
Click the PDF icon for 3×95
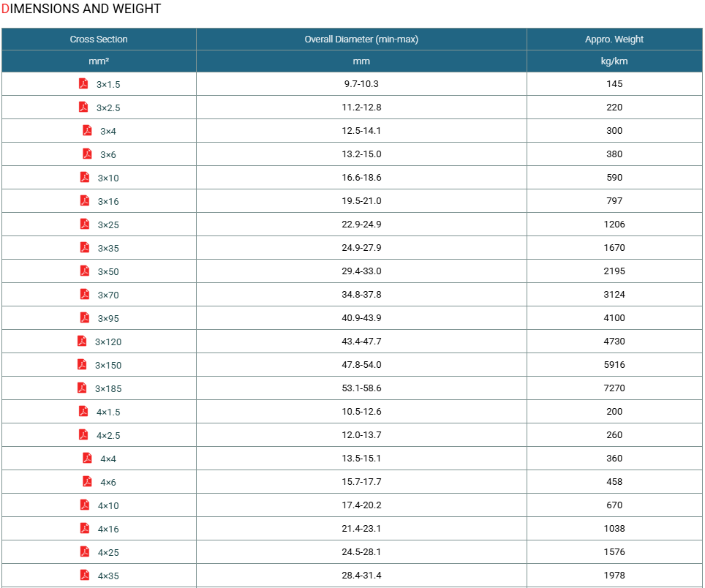85,317
